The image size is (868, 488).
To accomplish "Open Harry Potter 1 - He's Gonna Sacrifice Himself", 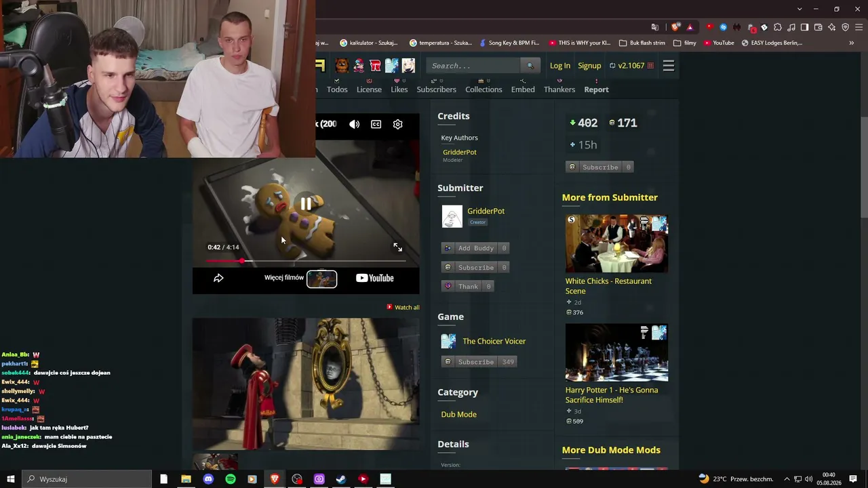I will click(x=612, y=395).
